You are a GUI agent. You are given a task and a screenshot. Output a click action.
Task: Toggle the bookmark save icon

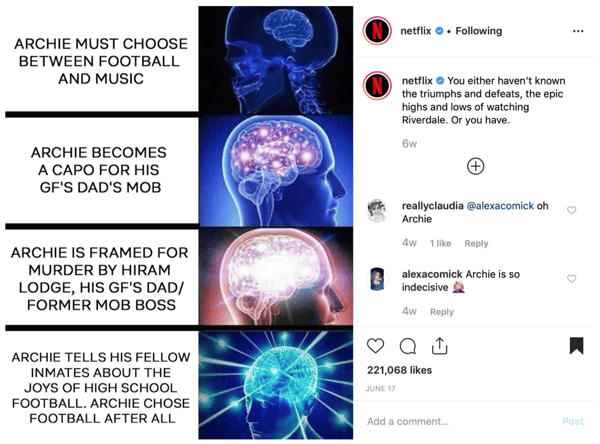point(576,346)
